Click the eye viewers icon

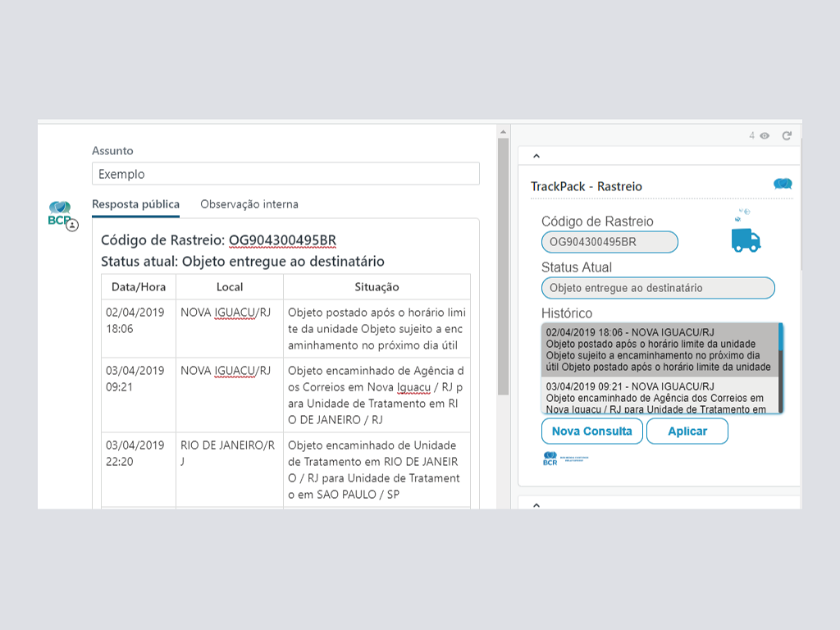tap(765, 135)
